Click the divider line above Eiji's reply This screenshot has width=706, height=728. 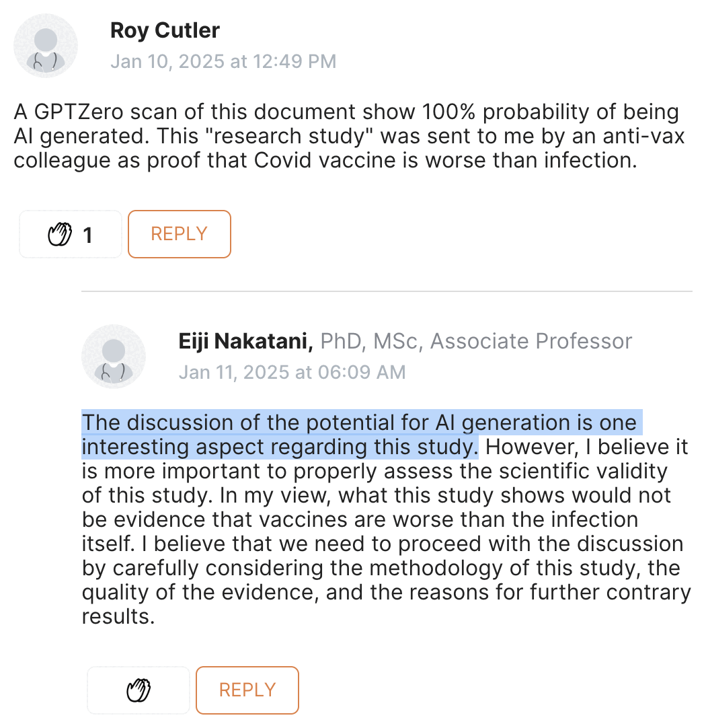pos(387,291)
